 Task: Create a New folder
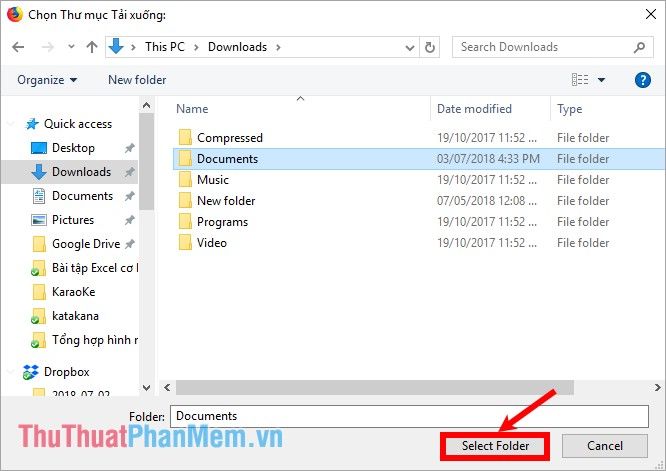[137, 80]
